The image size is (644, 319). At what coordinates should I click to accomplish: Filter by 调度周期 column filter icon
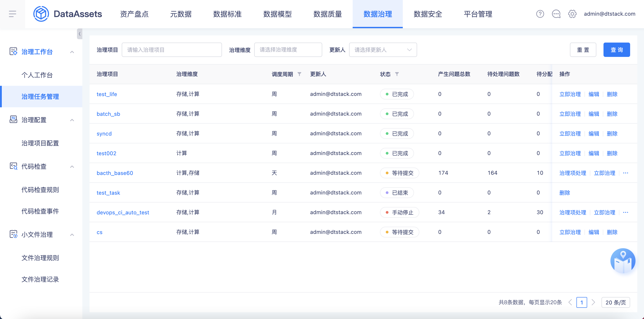click(x=299, y=74)
